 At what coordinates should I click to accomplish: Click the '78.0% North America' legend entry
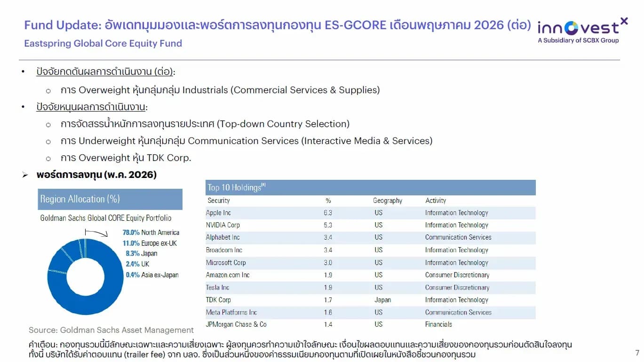click(x=151, y=233)
